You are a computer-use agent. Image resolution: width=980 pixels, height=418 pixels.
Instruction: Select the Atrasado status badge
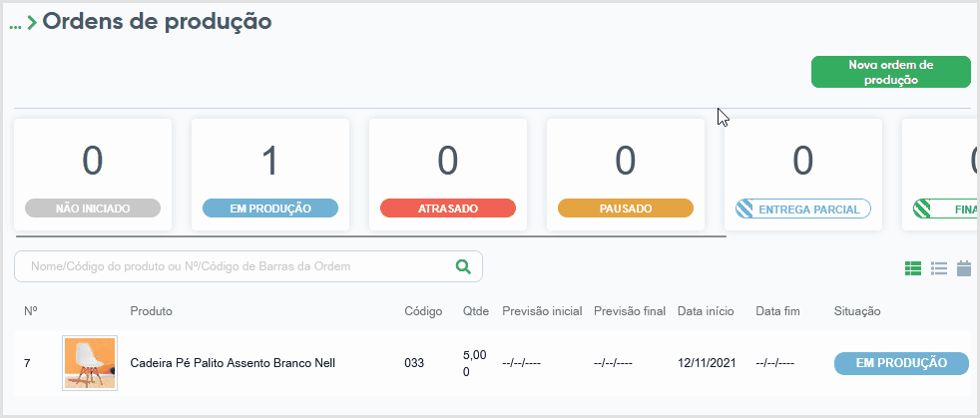click(x=448, y=209)
